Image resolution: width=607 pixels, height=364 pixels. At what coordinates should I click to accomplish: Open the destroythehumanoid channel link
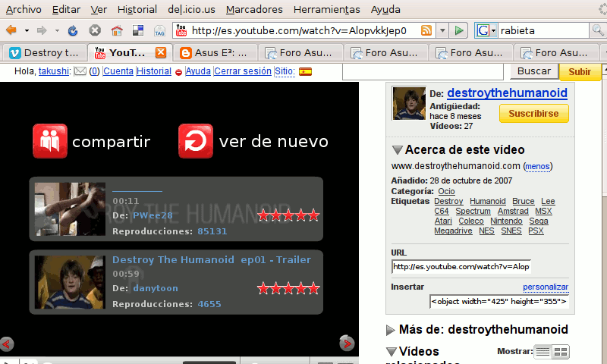coord(507,93)
